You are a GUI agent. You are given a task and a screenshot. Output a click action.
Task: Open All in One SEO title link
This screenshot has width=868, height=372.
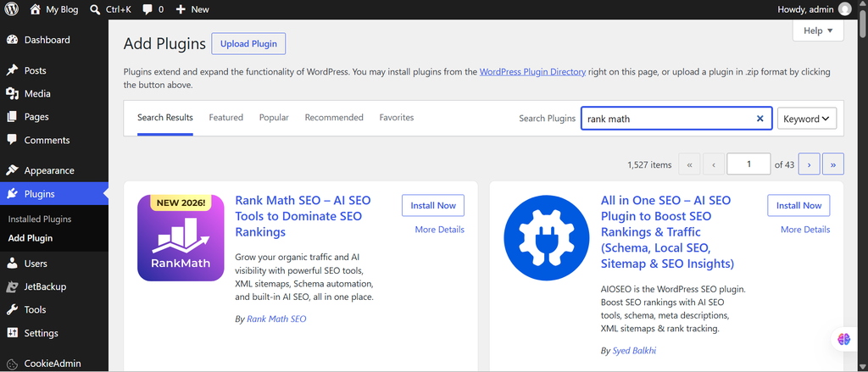tap(668, 232)
